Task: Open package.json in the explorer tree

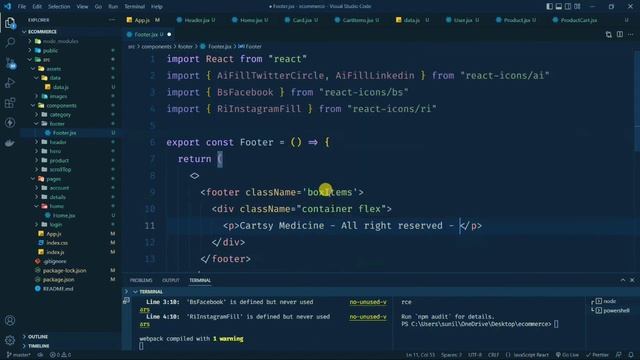Action: [58, 280]
